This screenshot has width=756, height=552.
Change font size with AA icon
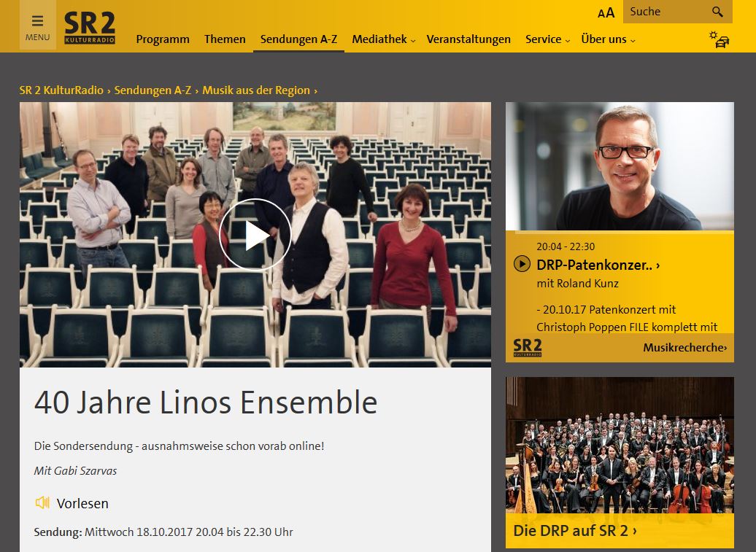pos(606,12)
